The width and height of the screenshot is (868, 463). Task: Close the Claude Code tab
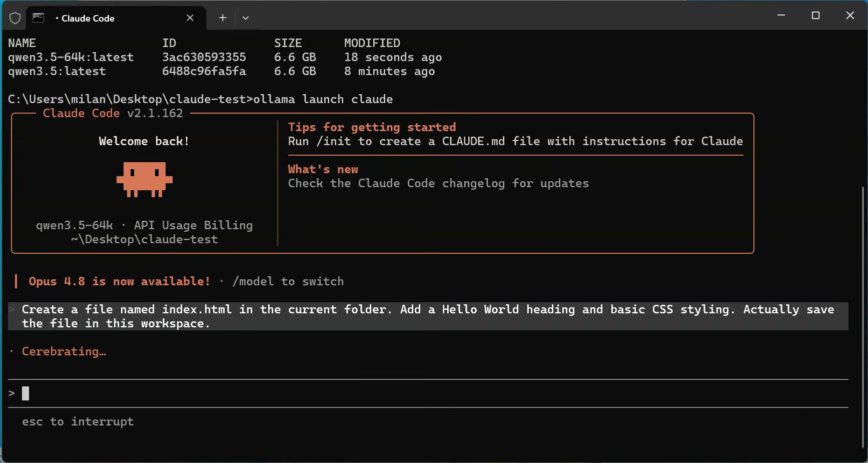pos(190,18)
